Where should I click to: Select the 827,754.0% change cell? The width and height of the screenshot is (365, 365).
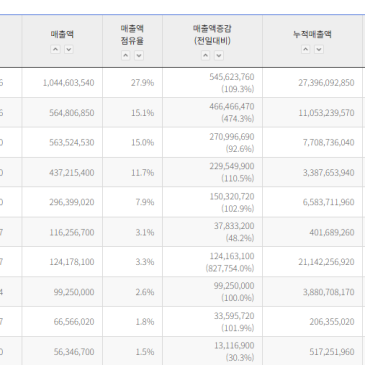click(x=230, y=268)
